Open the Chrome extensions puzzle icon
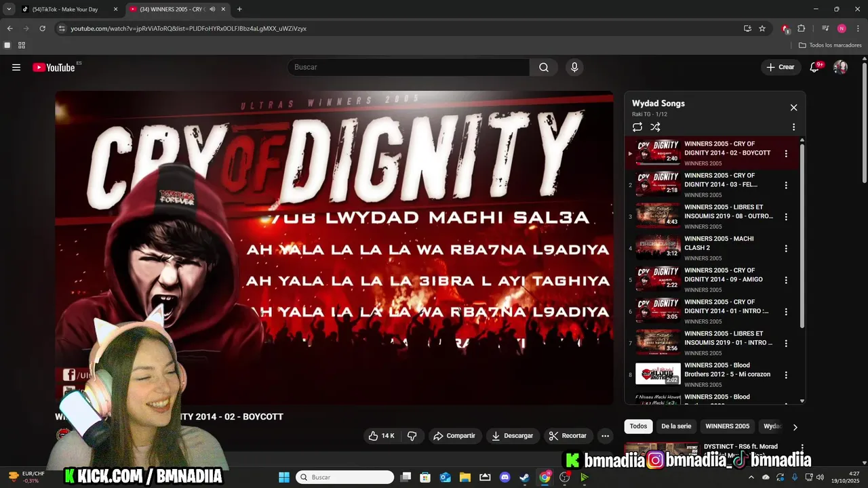Image resolution: width=868 pixels, height=488 pixels. (x=802, y=28)
